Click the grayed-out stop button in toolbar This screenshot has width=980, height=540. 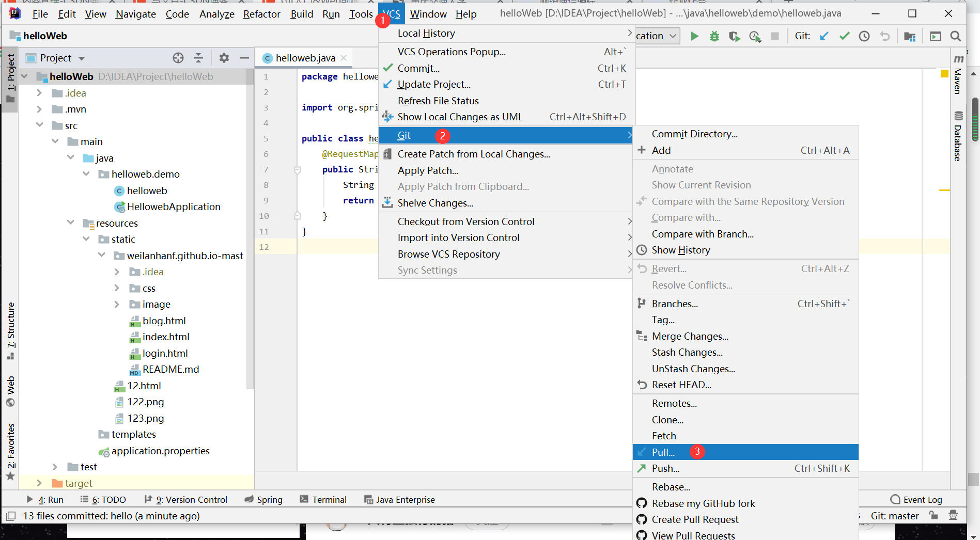click(775, 36)
